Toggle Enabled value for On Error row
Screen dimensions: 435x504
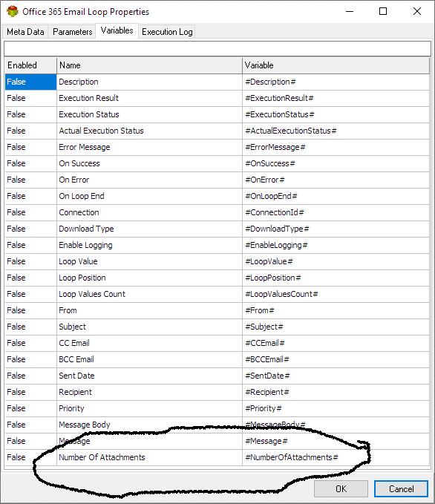30,180
